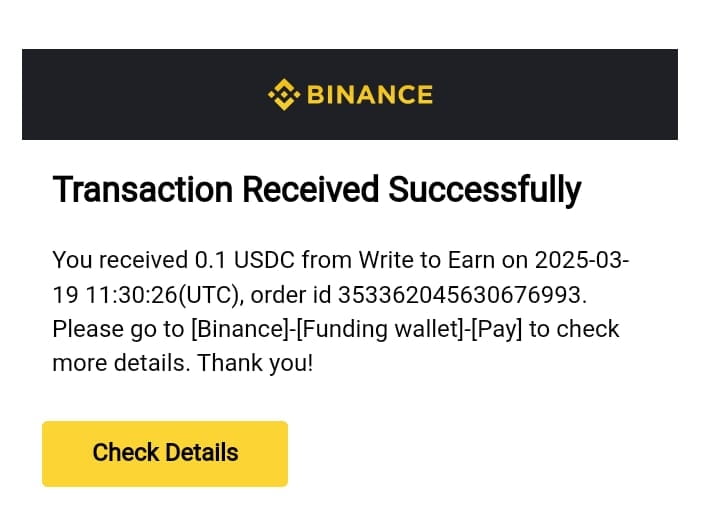
Task: Click the "Please go to" phrase
Action: click(x=110, y=329)
